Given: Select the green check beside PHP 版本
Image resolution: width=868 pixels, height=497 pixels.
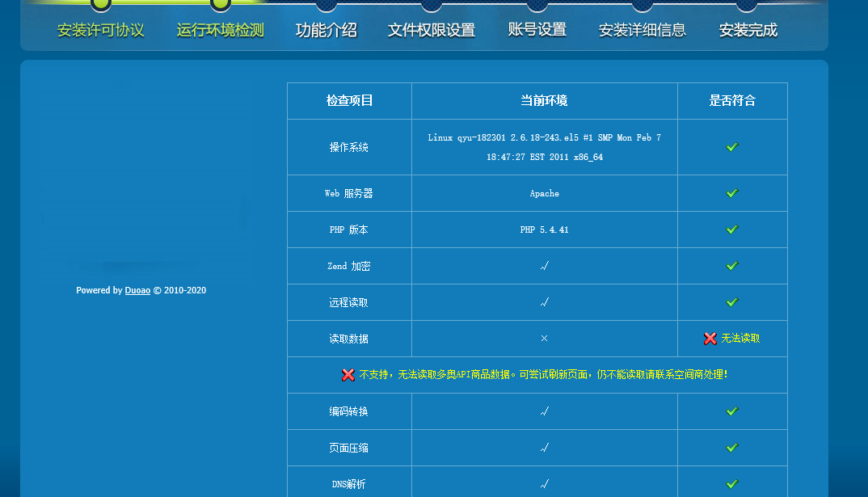Looking at the screenshot, I should [731, 230].
